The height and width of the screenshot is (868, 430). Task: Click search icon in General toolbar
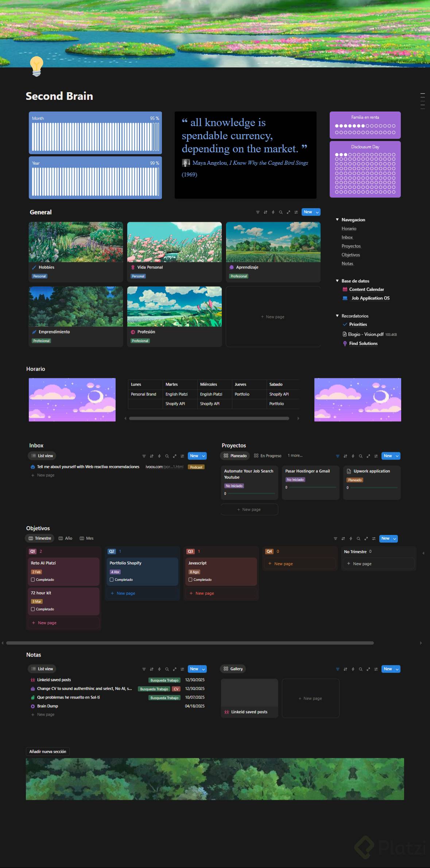click(281, 212)
